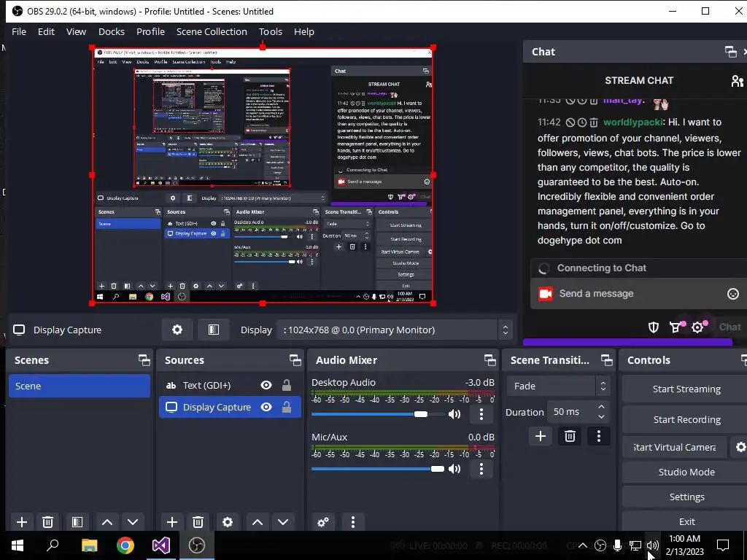Viewport: 747px width, 560px height.
Task: Click the chat shield moderation icon
Action: tap(654, 327)
